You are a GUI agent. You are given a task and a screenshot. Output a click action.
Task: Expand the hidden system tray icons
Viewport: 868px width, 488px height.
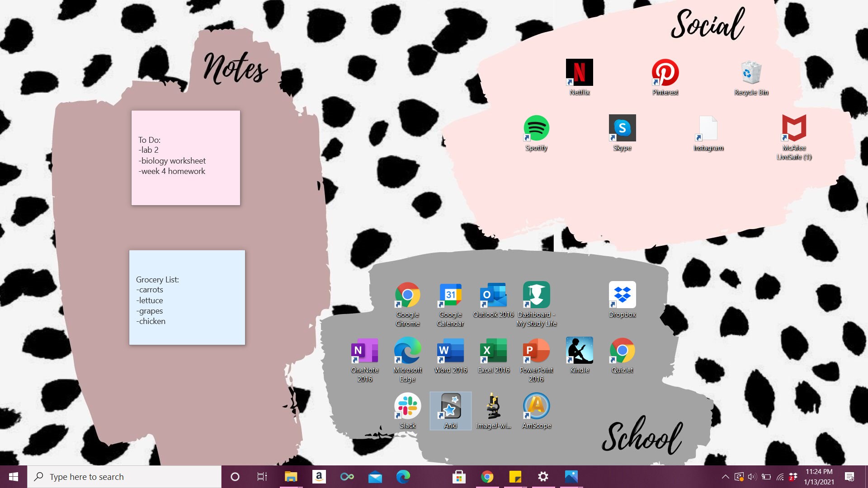coord(725,476)
